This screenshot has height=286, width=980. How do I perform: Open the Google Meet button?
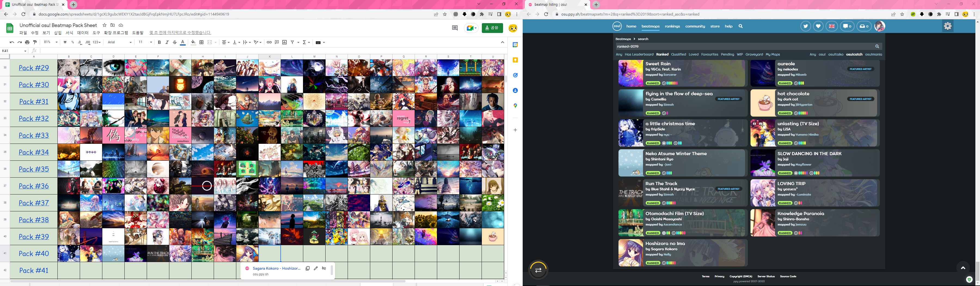point(471,28)
